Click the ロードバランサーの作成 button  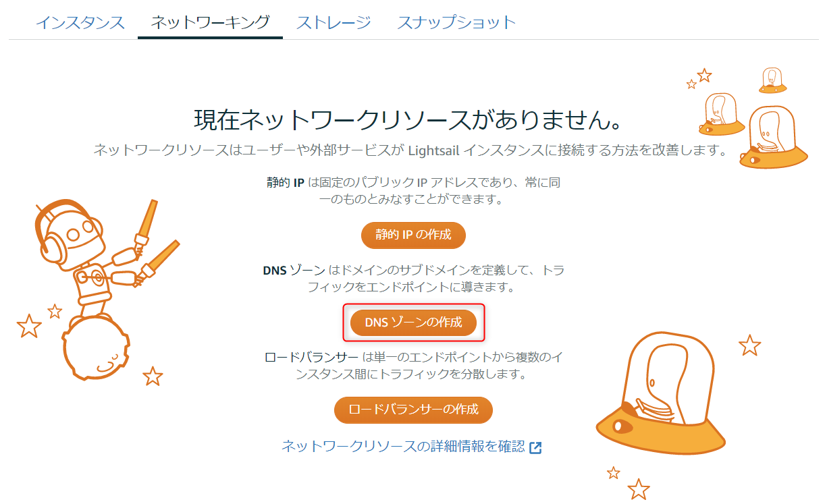click(x=413, y=410)
